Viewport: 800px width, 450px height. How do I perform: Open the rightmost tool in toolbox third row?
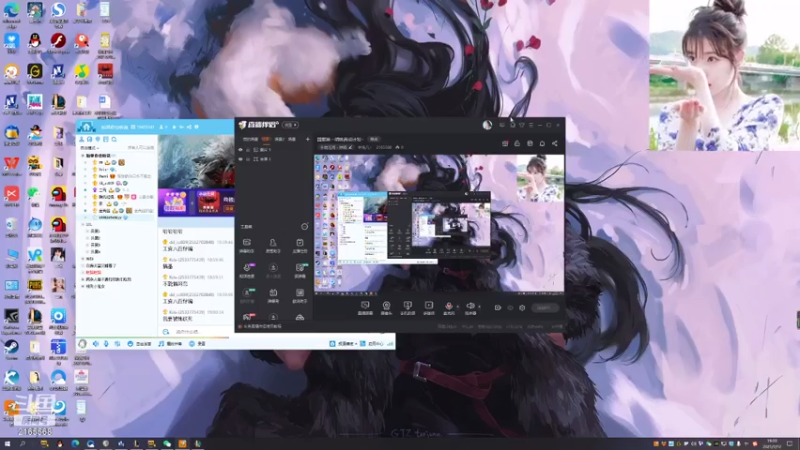pos(299,295)
